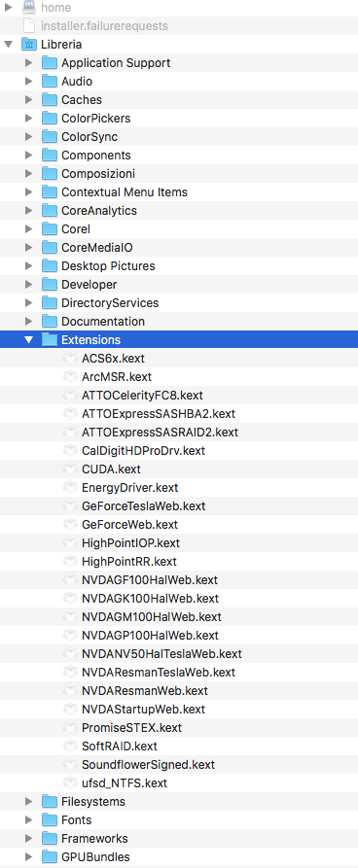358x868 pixels.
Task: Collapse the Extensions folder disclosure triangle
Action: click(29, 340)
